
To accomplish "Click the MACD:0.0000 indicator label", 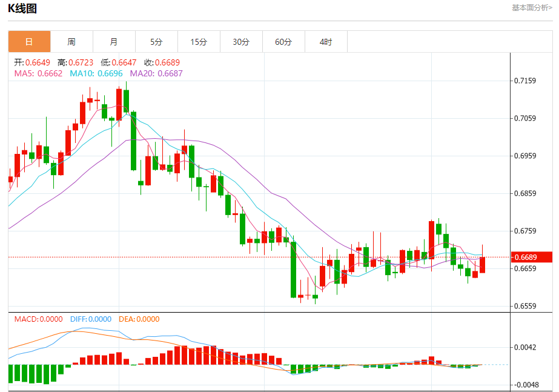I will 39,319.
